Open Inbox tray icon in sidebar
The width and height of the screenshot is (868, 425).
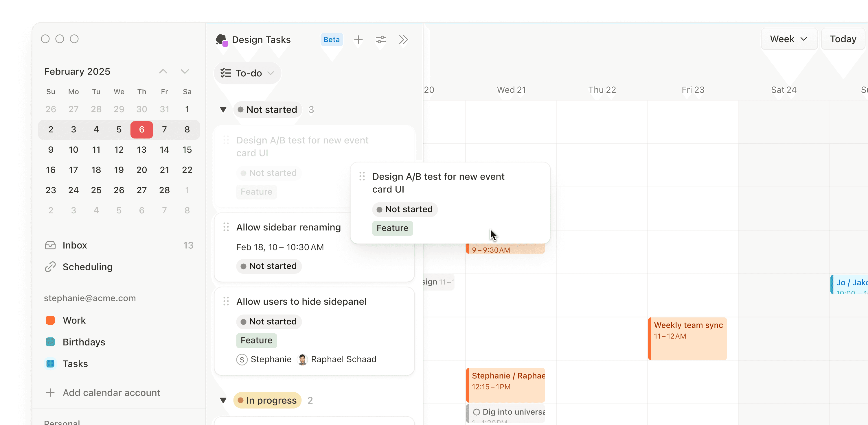tap(50, 245)
